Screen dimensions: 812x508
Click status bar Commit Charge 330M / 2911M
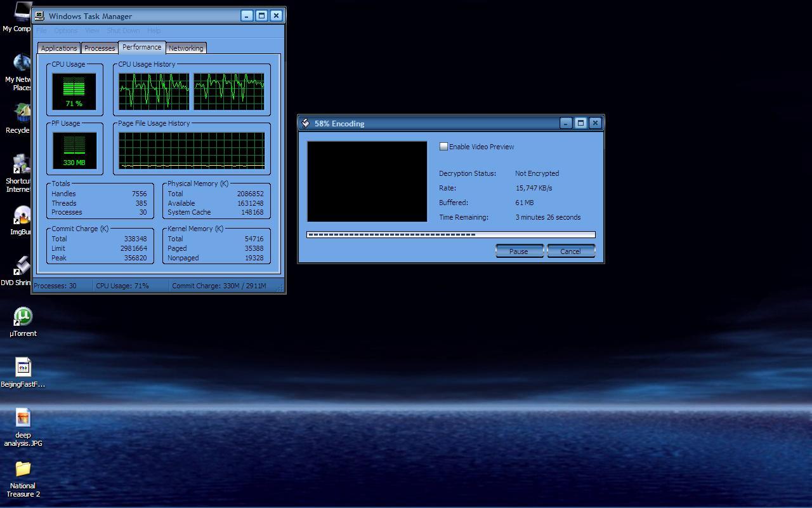pyautogui.click(x=219, y=286)
